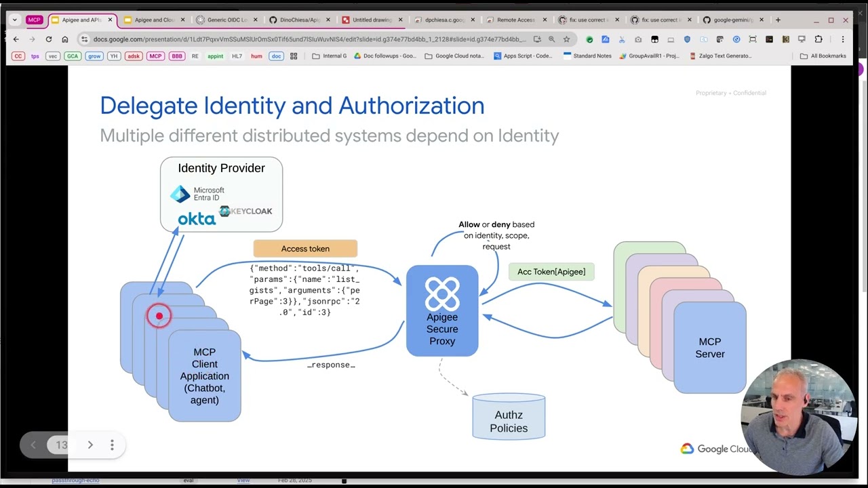Close the Untitled drawing tab
Image resolution: width=868 pixels, height=488 pixels.
(x=400, y=20)
